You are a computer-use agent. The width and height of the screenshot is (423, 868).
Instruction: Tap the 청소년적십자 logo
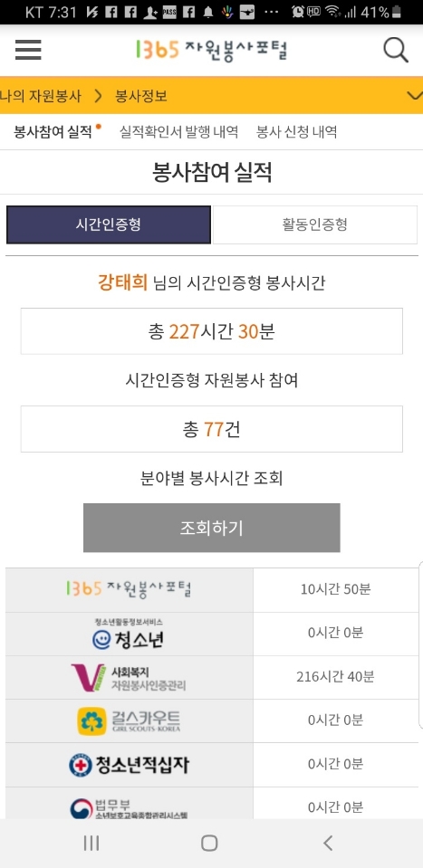click(129, 765)
